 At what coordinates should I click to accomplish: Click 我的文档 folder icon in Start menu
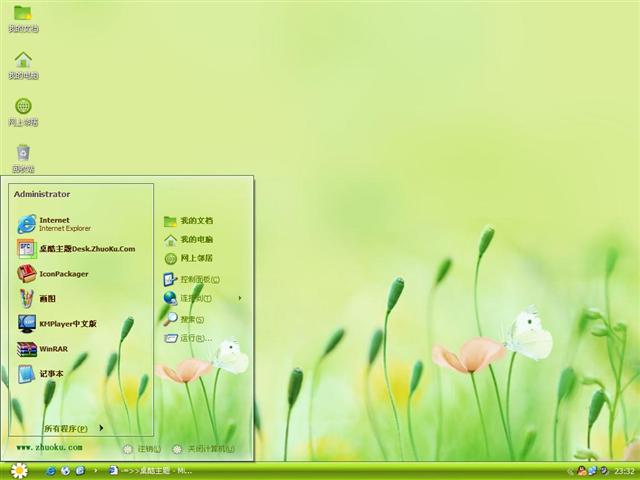(x=170, y=221)
